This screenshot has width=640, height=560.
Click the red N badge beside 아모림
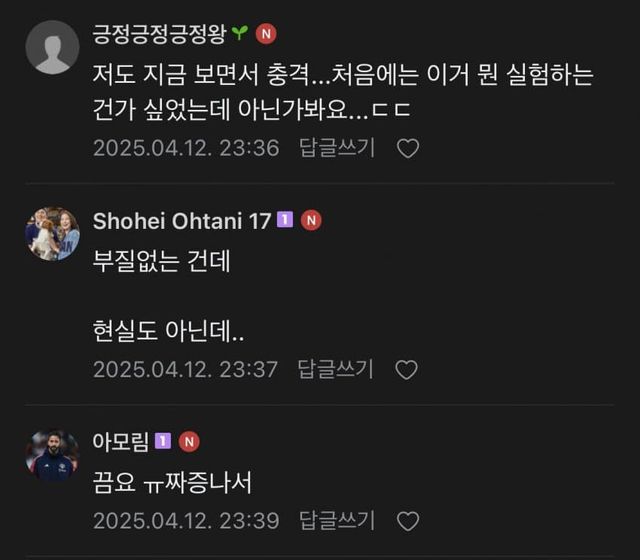pyautogui.click(x=189, y=441)
